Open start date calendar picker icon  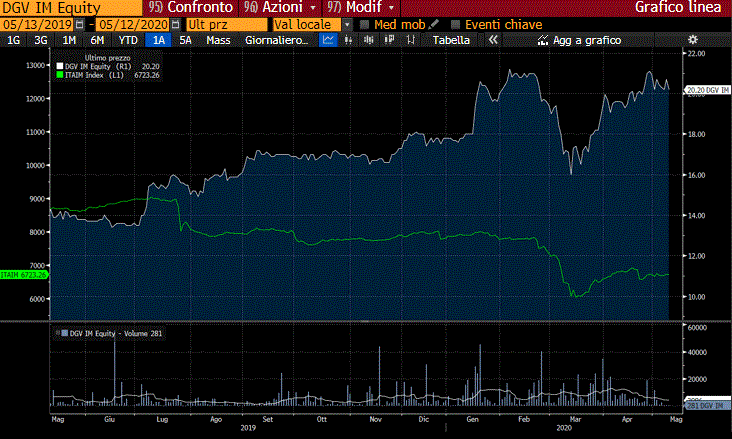[80, 24]
